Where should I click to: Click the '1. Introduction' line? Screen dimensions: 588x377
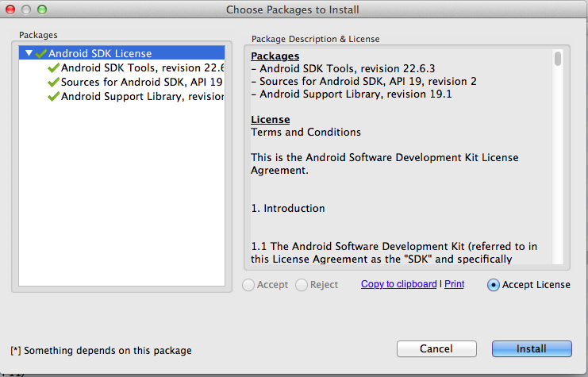coord(288,208)
